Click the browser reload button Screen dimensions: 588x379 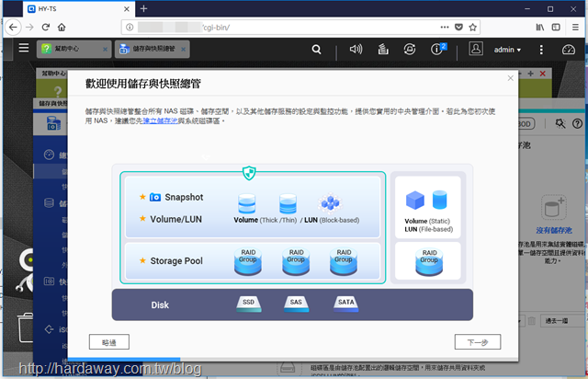46,27
